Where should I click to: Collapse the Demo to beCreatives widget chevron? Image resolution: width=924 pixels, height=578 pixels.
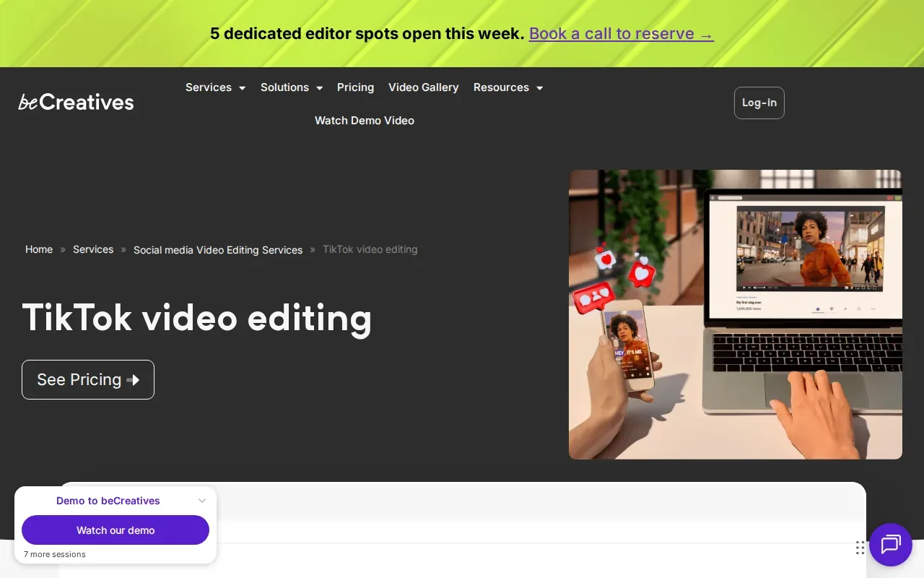tap(202, 501)
